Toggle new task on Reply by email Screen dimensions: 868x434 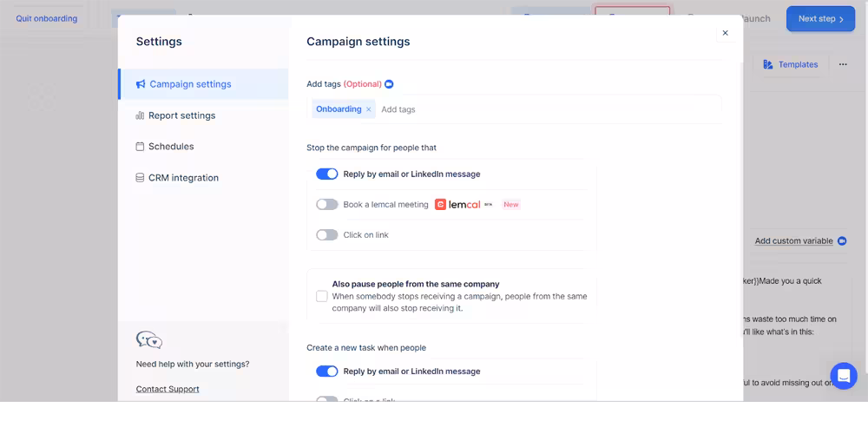(326, 372)
